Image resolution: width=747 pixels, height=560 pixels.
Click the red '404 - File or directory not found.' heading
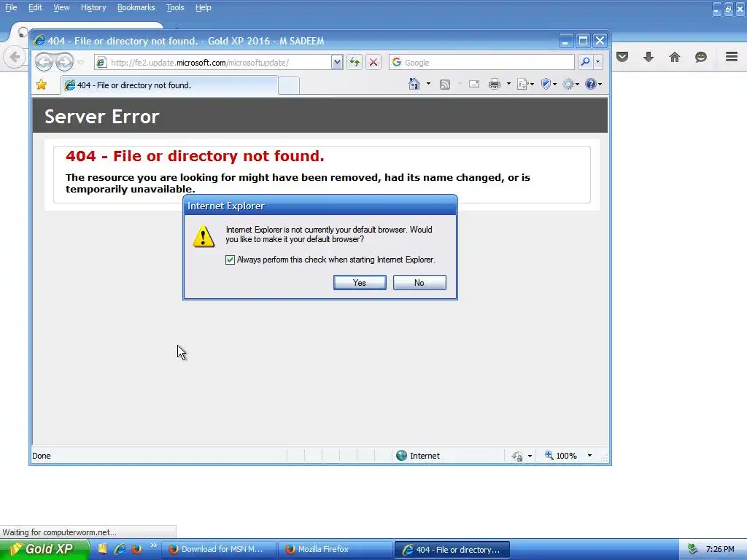[195, 156]
